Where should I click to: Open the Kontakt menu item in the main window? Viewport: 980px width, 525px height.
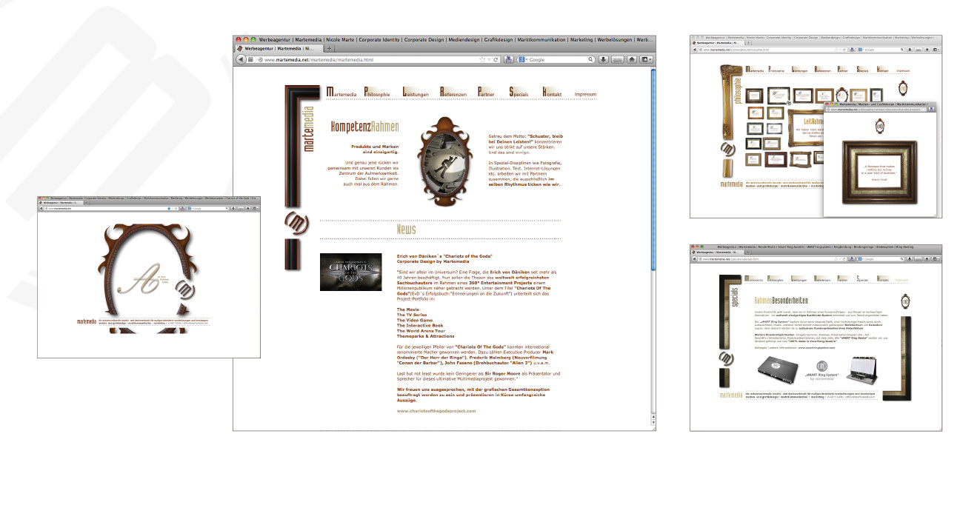553,93
